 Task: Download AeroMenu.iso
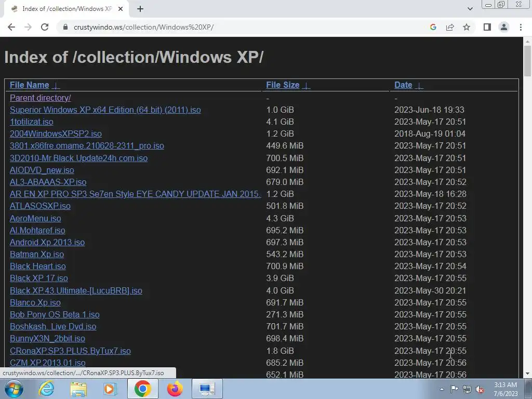(x=35, y=218)
